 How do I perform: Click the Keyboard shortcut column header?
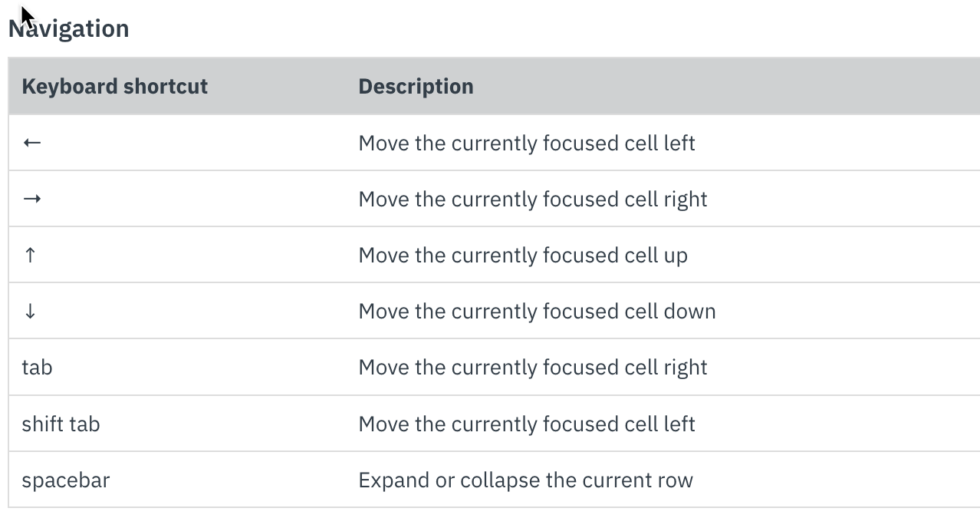pyautogui.click(x=115, y=86)
